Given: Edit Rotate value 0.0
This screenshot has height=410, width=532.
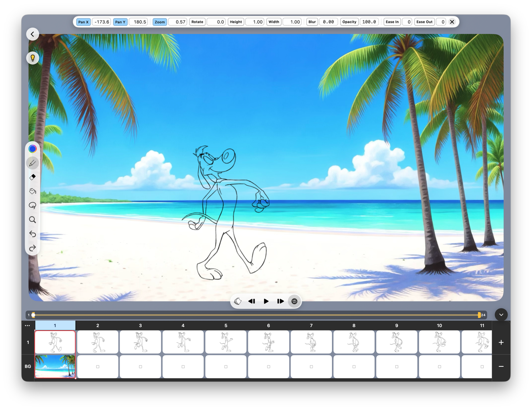Looking at the screenshot, I should [x=216, y=22].
